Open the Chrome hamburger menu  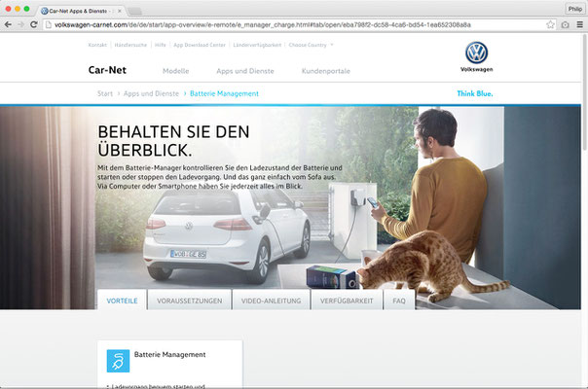(x=580, y=24)
